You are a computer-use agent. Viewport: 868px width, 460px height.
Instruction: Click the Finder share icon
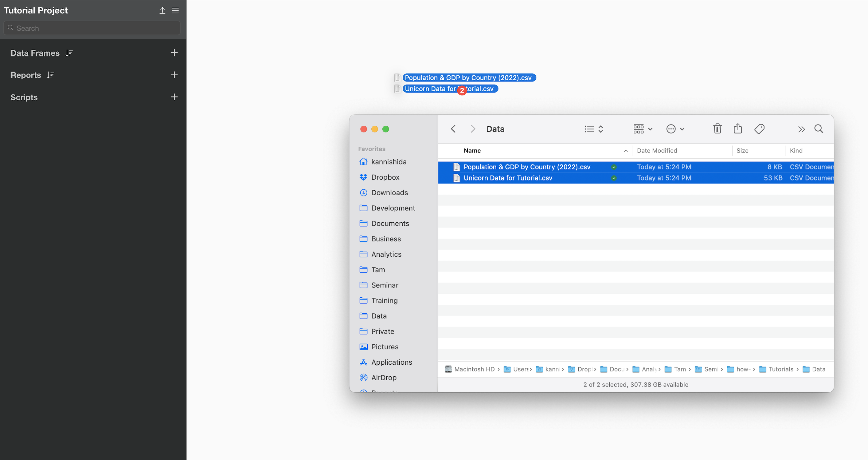click(737, 129)
